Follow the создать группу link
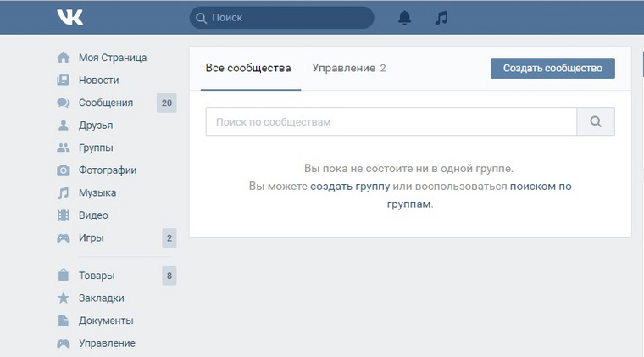This screenshot has height=357, width=644. point(350,187)
